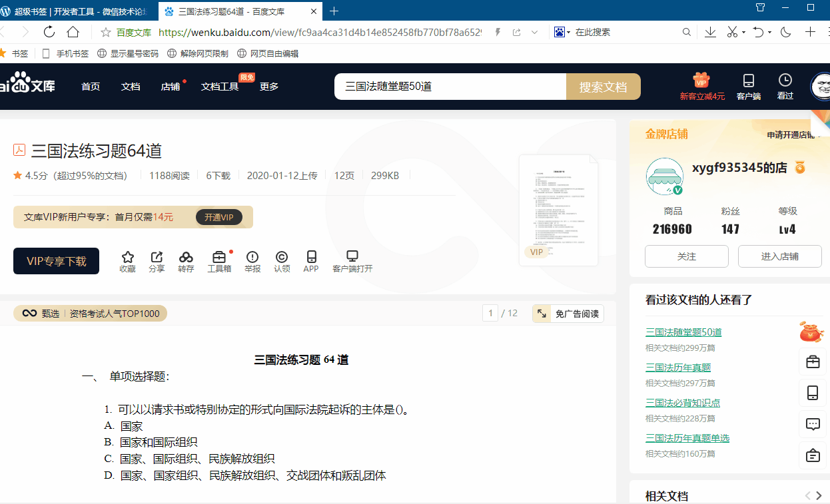Click the 收藏 star icon to favorite the document
Screen dimensions: 830x504
127,261
